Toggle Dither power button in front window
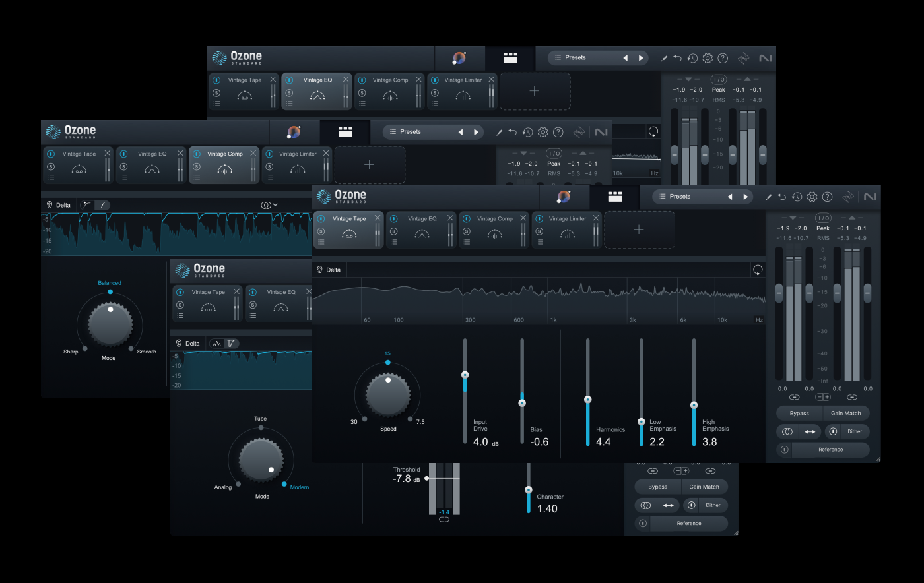 click(x=834, y=431)
